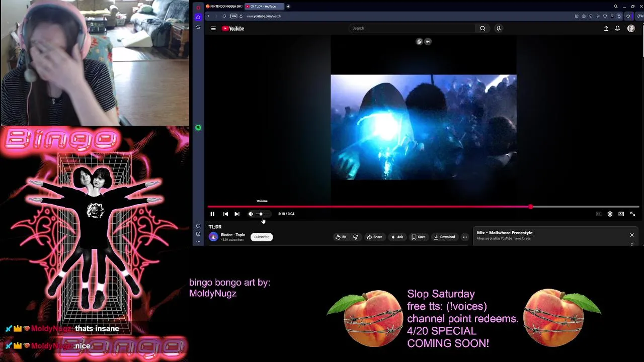Toggle the browser VPN badge
Image resolution: width=644 pixels, height=362 pixels.
[x=233, y=16]
